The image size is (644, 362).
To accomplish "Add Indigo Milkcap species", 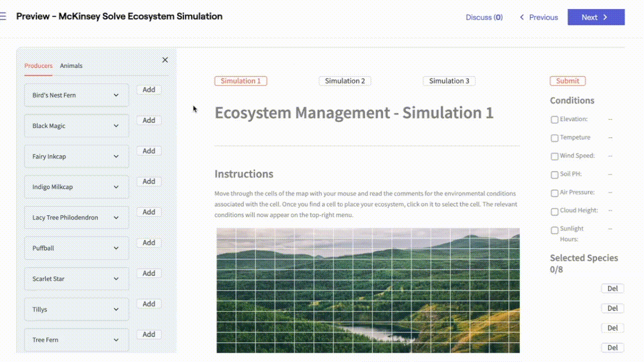I will (x=148, y=182).
